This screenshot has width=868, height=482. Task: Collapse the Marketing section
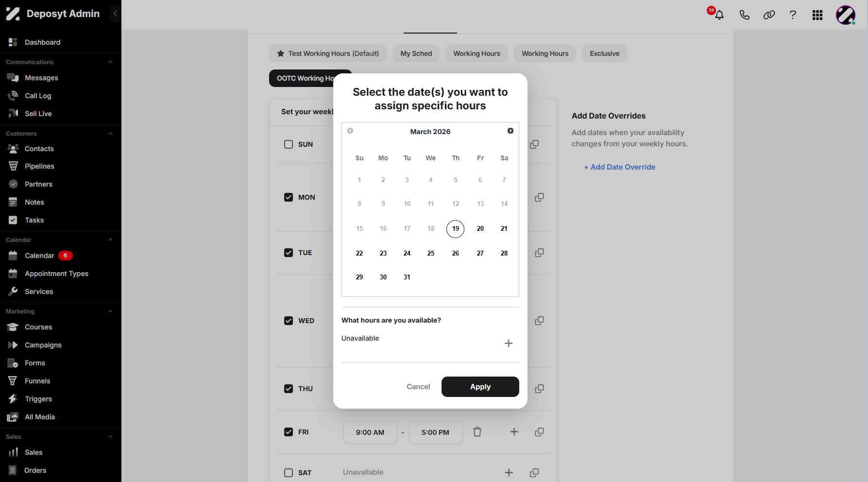110,311
